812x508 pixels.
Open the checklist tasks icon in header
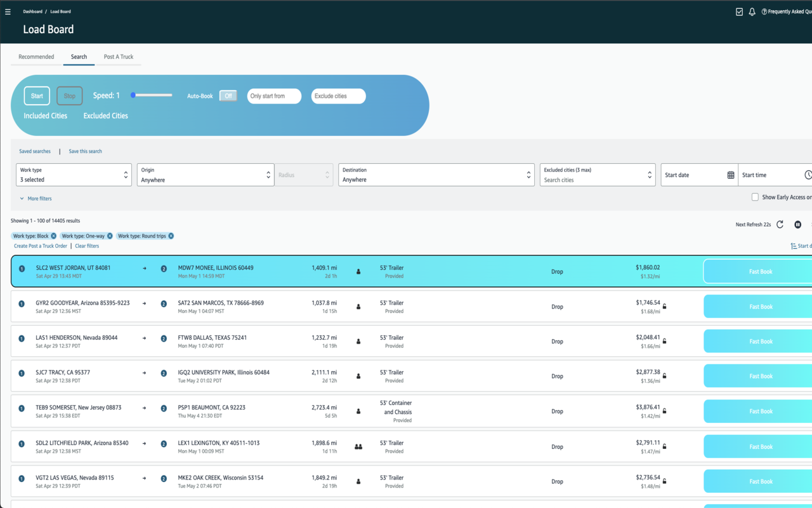click(739, 11)
